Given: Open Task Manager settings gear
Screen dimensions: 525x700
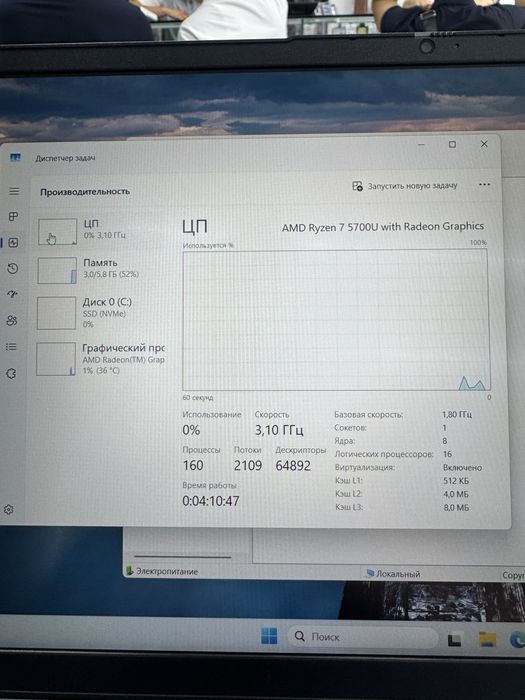Looking at the screenshot, I should click(x=8, y=509).
